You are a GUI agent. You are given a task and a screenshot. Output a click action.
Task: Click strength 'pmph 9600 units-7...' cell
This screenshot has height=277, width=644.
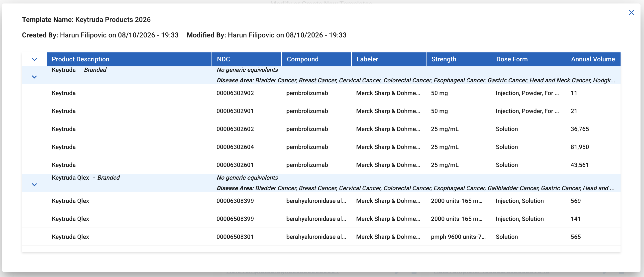pos(458,237)
